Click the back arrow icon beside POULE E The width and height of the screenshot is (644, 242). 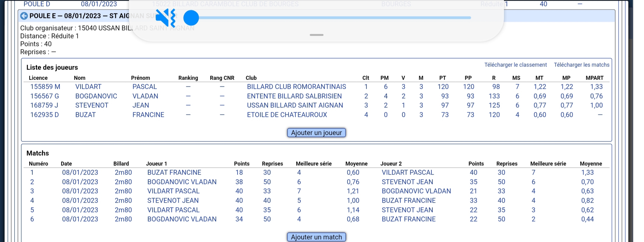(x=24, y=16)
